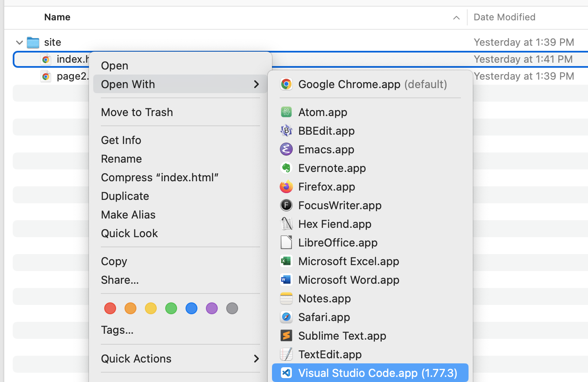Viewport: 588px width, 382px height.
Task: Sort by the Name column header
Action: point(57,17)
